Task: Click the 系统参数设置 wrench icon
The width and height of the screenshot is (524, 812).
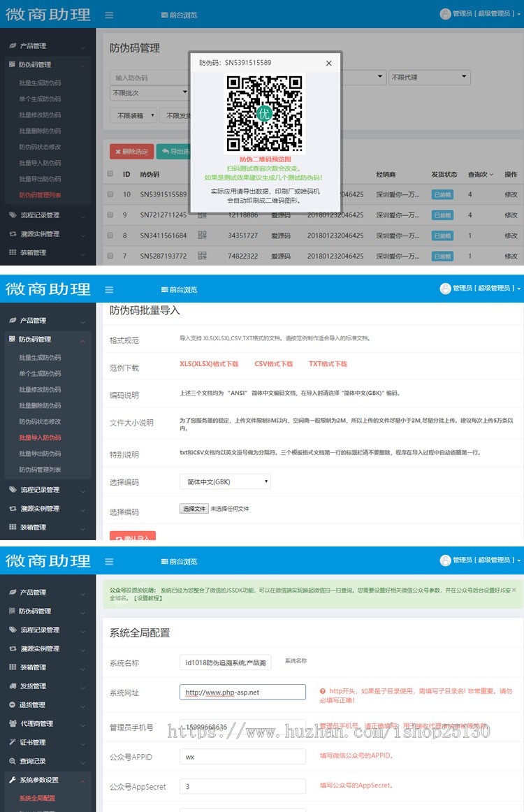Action: (13, 779)
